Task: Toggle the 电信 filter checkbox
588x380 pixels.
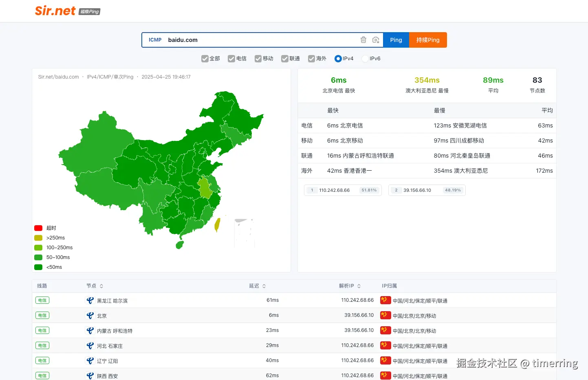Action: point(231,59)
